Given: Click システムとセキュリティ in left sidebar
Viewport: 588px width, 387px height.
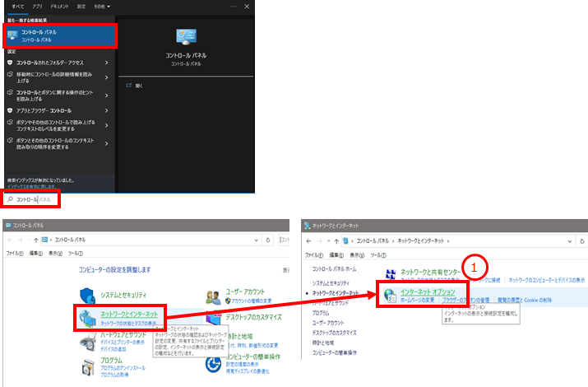Looking at the screenshot, I should 331,283.
